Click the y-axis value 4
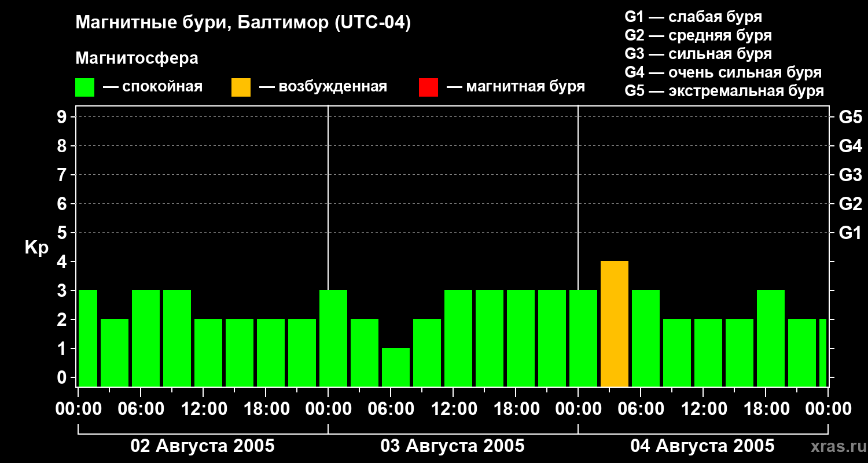This screenshot has width=868, height=463. tap(63, 262)
